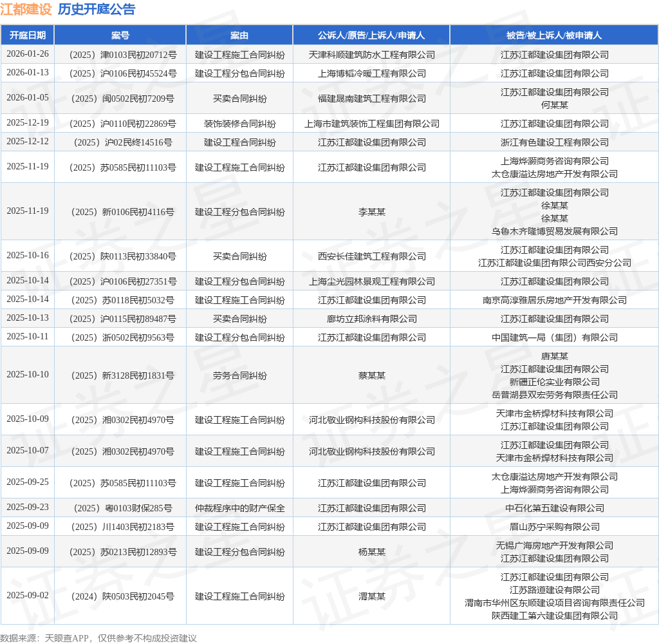
Task: Select date cell 2025-10-13
Action: click(x=28, y=317)
